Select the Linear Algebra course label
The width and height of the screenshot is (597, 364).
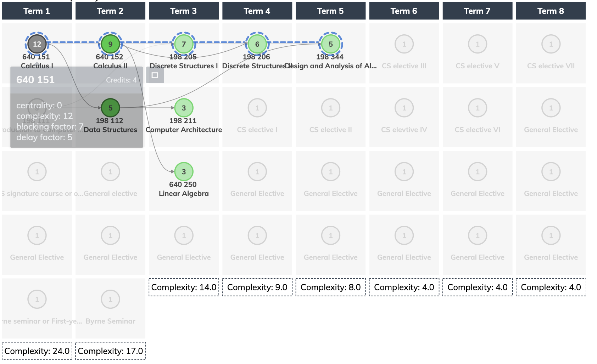coord(184,193)
